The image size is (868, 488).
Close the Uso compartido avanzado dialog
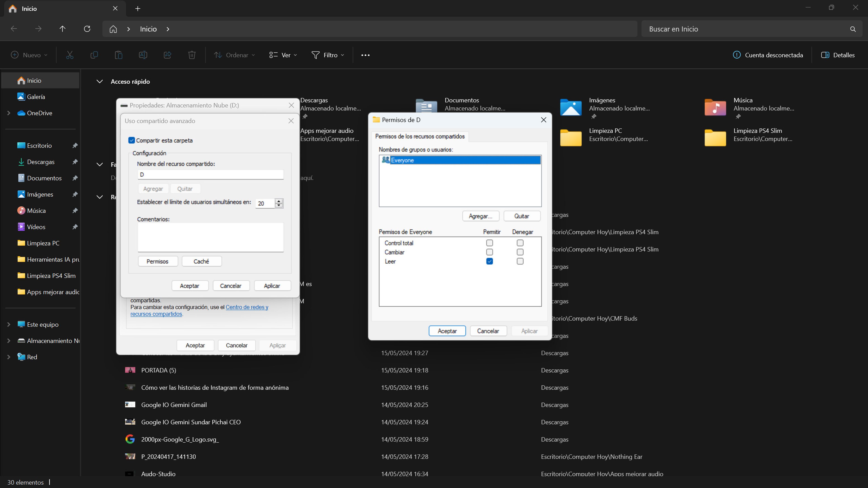point(291,121)
